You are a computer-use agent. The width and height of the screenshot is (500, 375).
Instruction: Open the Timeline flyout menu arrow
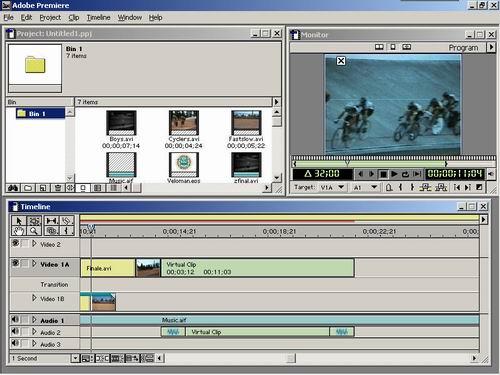(484, 219)
